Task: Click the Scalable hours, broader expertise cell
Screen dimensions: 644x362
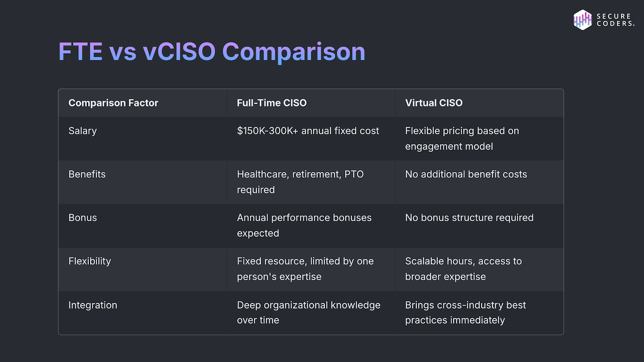Action: [464, 269]
